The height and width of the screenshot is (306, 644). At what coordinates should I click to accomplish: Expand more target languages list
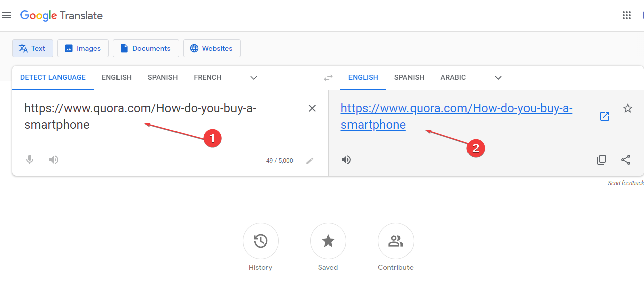498,78
